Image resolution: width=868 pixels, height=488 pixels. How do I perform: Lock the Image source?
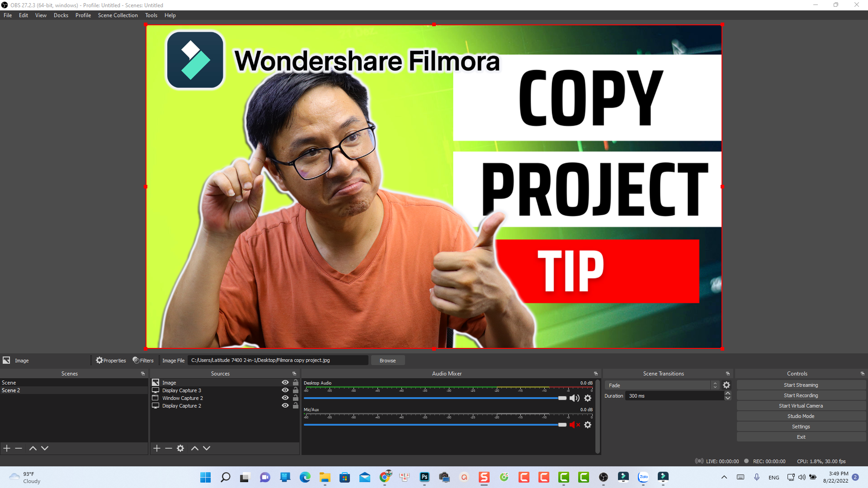296,382
